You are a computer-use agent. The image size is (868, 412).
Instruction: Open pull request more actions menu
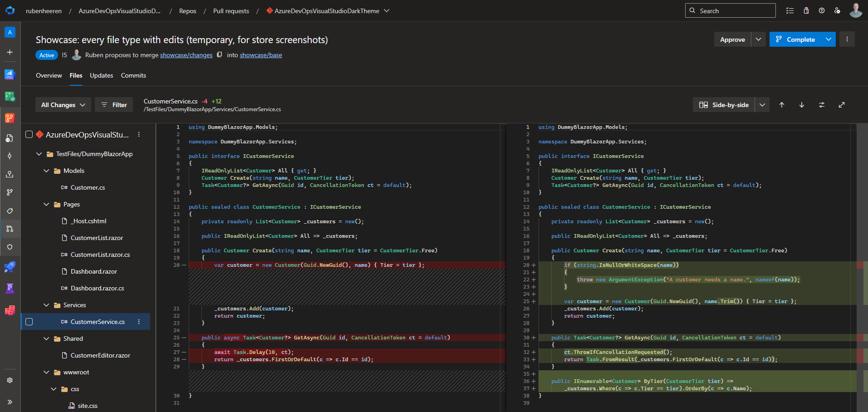pyautogui.click(x=847, y=39)
